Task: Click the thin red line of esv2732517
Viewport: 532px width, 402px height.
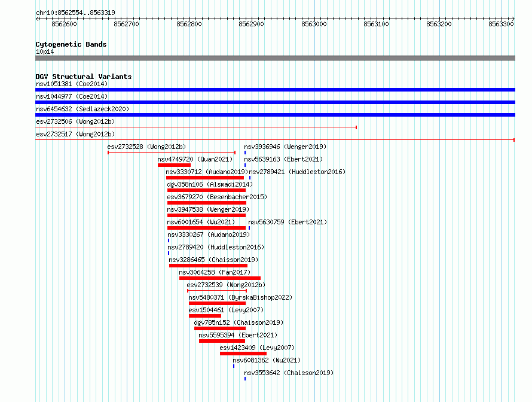Action: pyautogui.click(x=275, y=140)
